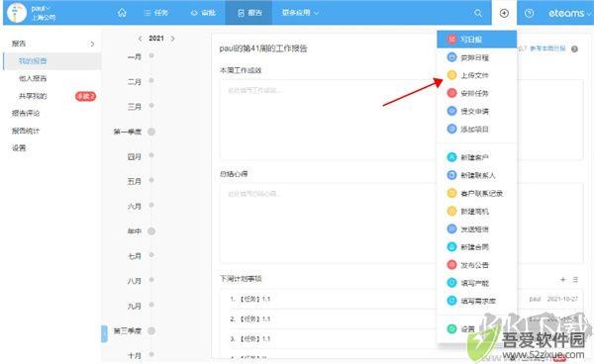The height and width of the screenshot is (364, 594).
Task: Pick 添加项目 in the quick-create menu
Action: 476,129
